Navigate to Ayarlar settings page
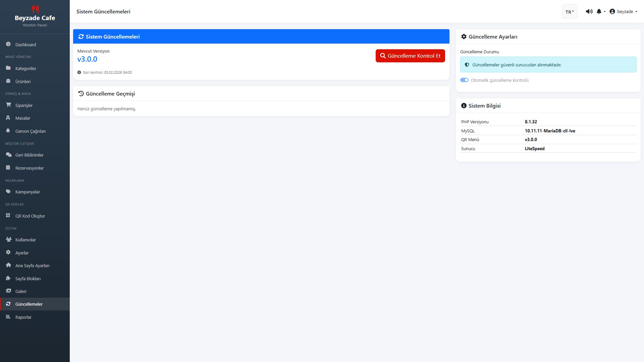The width and height of the screenshot is (644, 362). pyautogui.click(x=22, y=253)
